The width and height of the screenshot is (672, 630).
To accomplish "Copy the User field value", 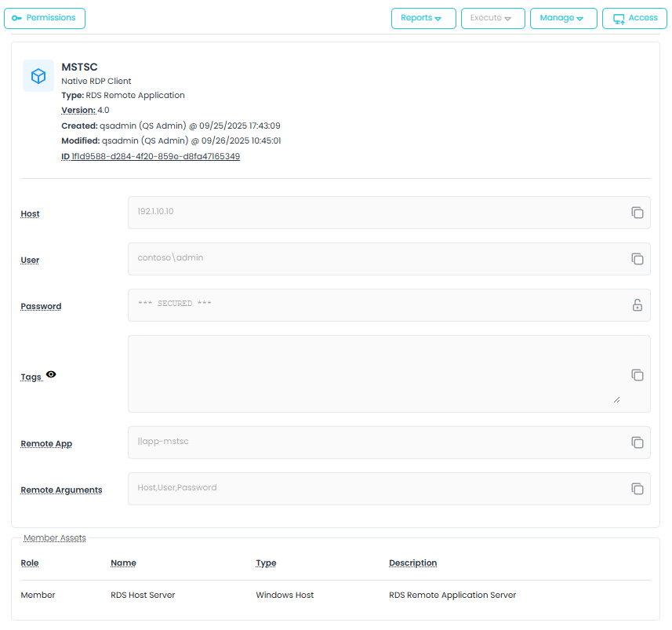I will (637, 259).
